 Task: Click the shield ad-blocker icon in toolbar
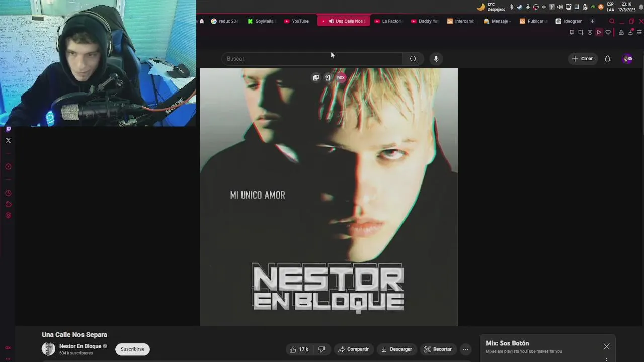[590, 32]
